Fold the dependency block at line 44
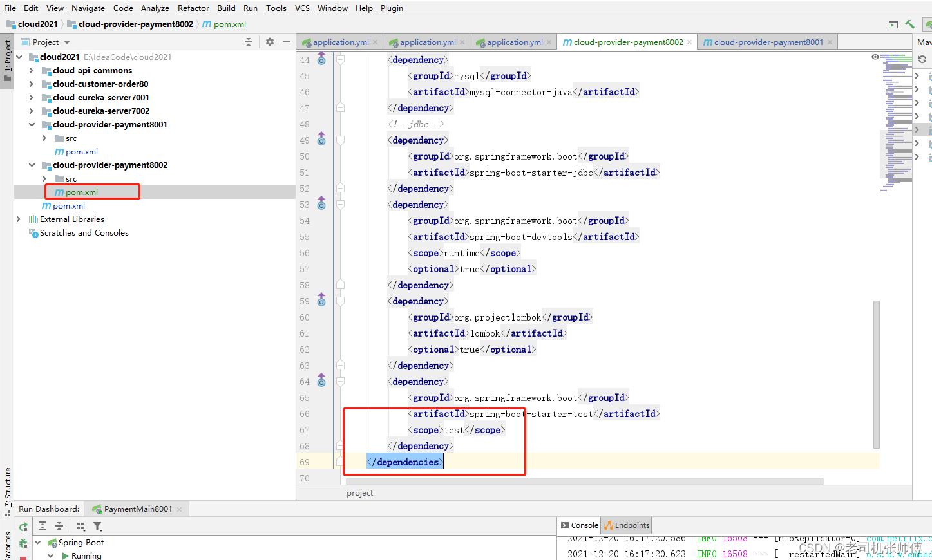 coord(341,59)
